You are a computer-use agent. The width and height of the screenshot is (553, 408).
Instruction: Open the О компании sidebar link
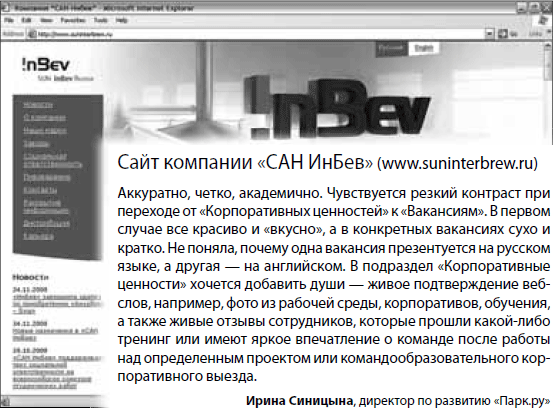pyautogui.click(x=44, y=117)
